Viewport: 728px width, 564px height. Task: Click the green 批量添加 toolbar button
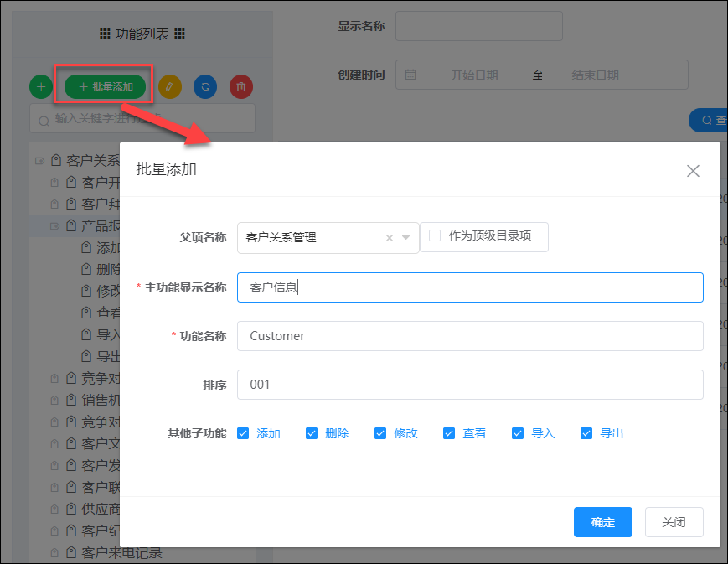pos(104,86)
